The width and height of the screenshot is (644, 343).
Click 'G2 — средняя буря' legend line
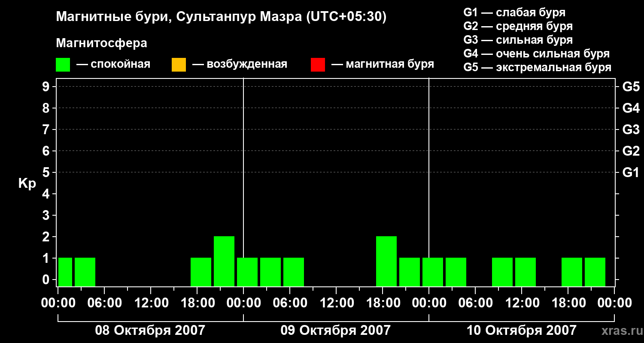pos(518,26)
